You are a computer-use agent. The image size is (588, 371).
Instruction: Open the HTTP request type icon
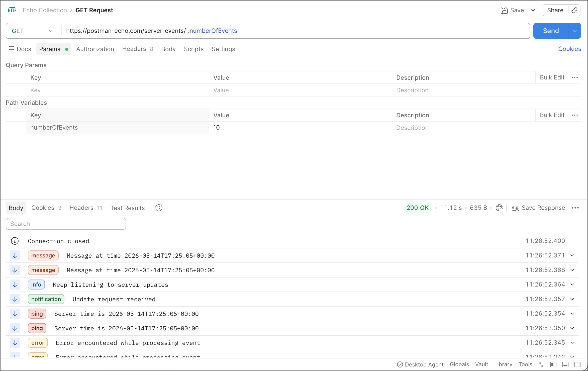pos(12,10)
